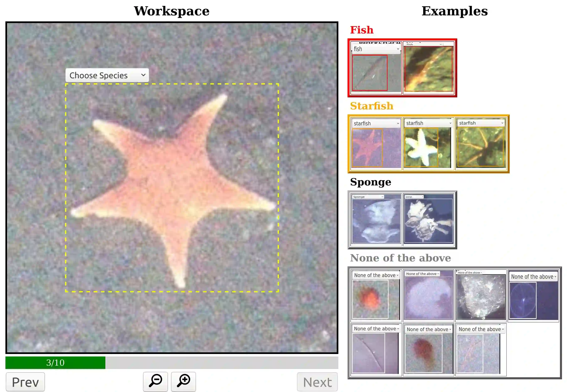Image resolution: width=567 pixels, height=392 pixels.
Task: Click the green 3/10 progress bar
Action: (55, 363)
